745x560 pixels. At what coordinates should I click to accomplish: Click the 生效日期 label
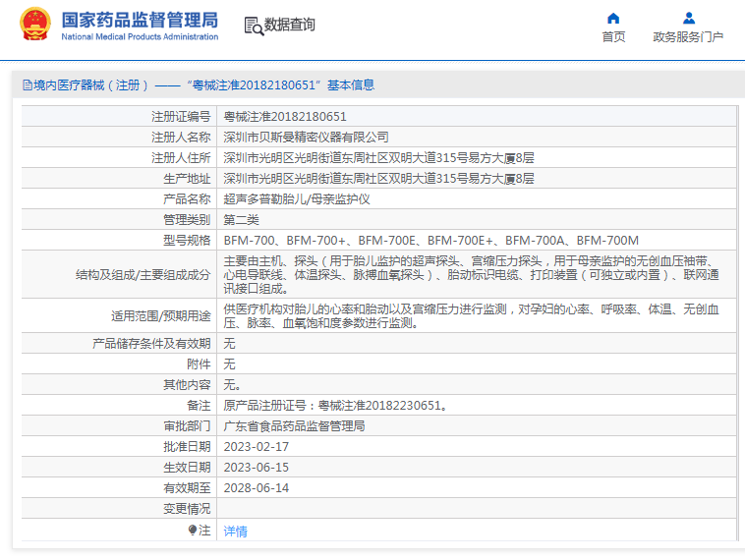click(x=187, y=468)
